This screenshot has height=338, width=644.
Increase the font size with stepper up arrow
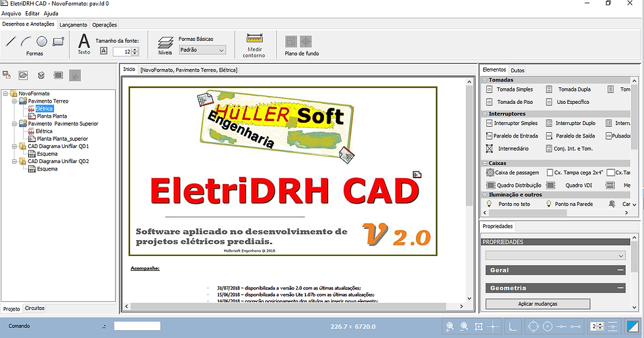pyautogui.click(x=135, y=49)
